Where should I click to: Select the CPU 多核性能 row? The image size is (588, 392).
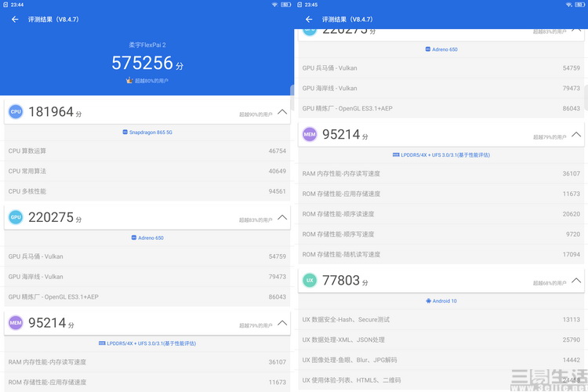pos(147,191)
